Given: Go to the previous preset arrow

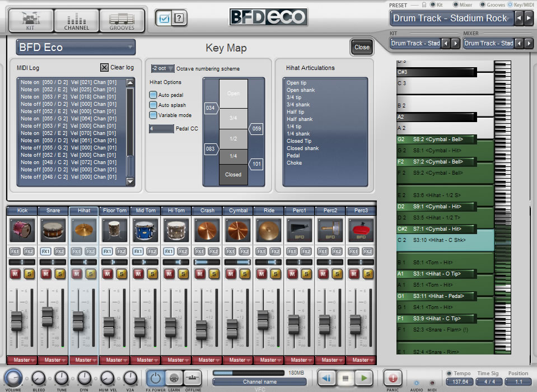Looking at the screenshot, I should click(519, 18).
